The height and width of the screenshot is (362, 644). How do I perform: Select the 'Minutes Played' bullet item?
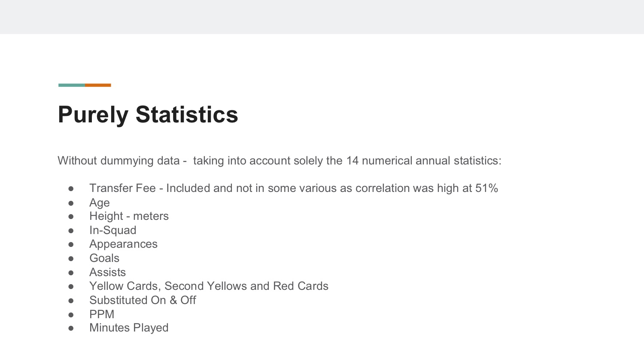click(129, 328)
